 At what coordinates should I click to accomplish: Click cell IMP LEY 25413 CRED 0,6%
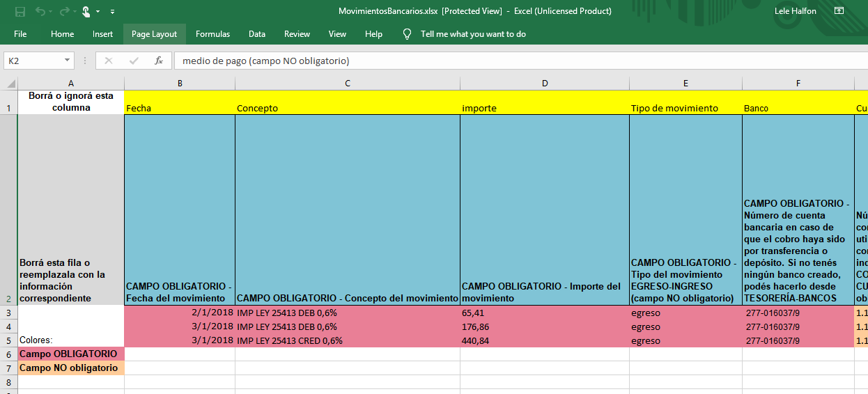tap(348, 340)
